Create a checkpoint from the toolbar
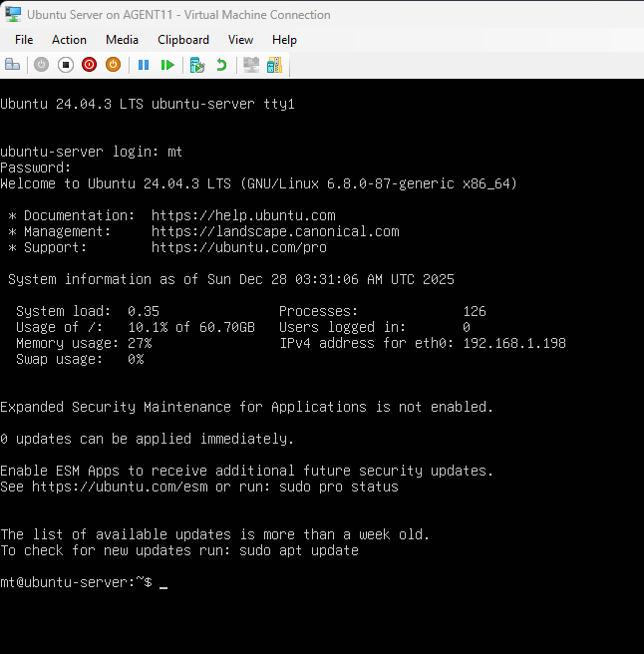This screenshot has width=644, height=654. 197,65
